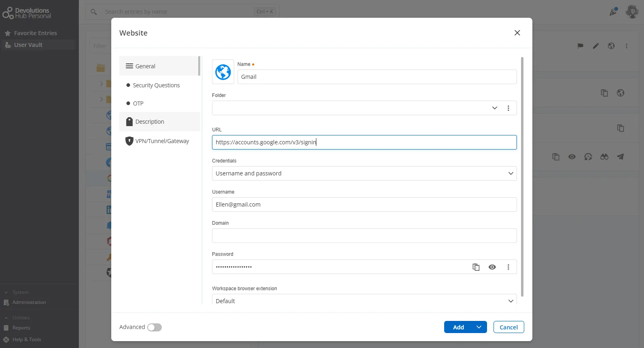Viewport: 644px width, 348px height.
Task: Copy the password to clipboard
Action: coord(476,267)
